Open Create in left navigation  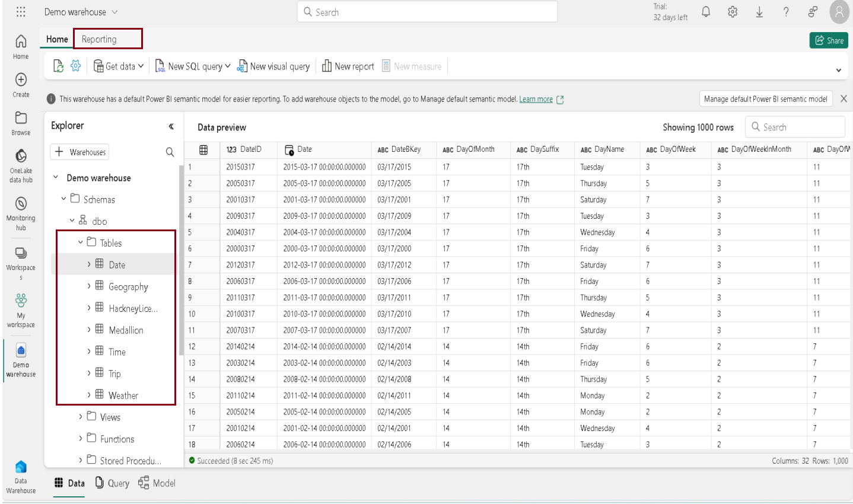point(21,85)
